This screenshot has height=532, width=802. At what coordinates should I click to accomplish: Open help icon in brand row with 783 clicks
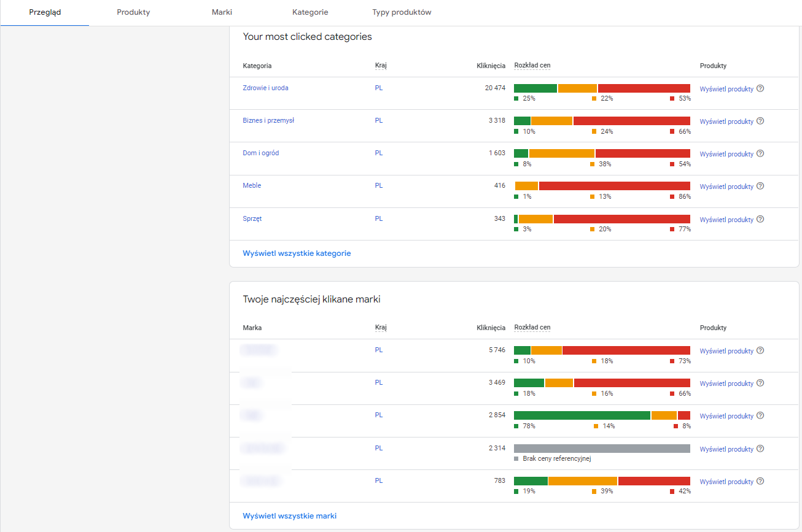pos(760,481)
